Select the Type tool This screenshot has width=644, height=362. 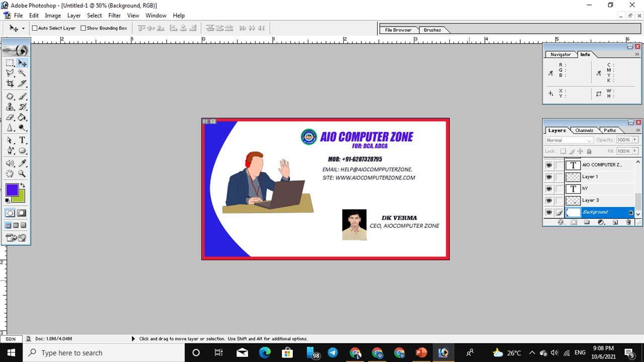(22, 140)
